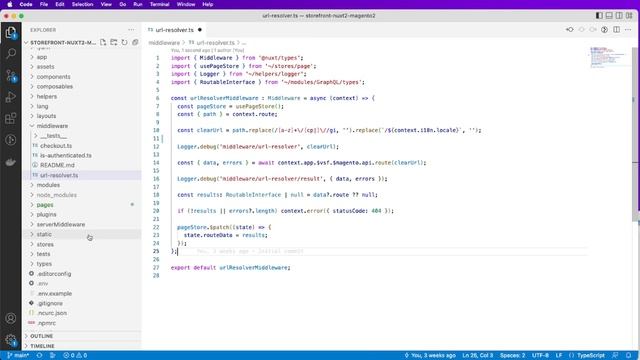Image resolution: width=640 pixels, height=360 pixels.
Task: Click the open changes icon in editor toolbar
Action: (569, 29)
